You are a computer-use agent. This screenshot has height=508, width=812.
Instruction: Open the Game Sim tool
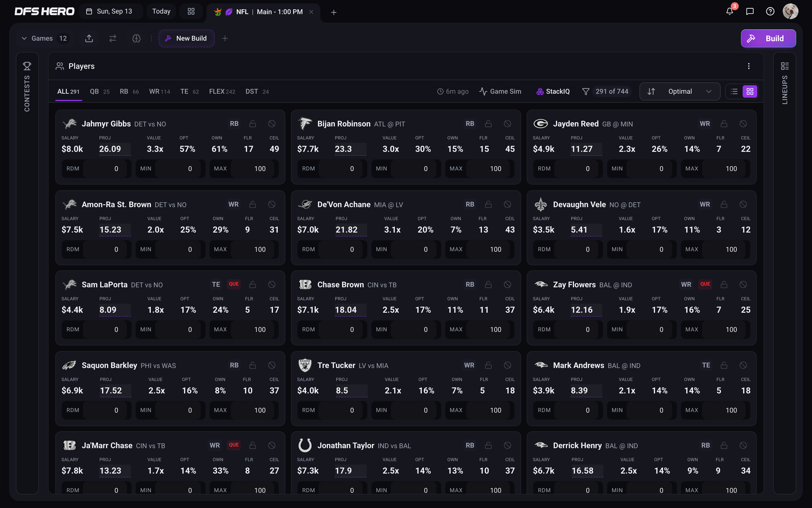click(500, 91)
